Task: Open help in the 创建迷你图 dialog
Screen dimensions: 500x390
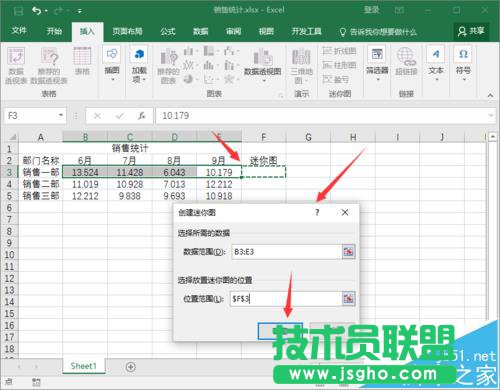Action: tap(317, 213)
